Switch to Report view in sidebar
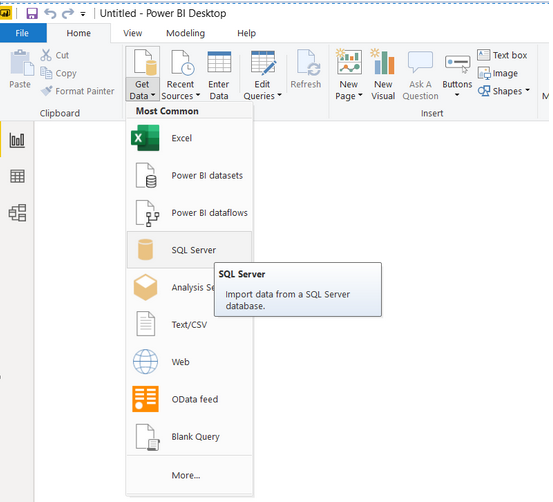 [17, 140]
